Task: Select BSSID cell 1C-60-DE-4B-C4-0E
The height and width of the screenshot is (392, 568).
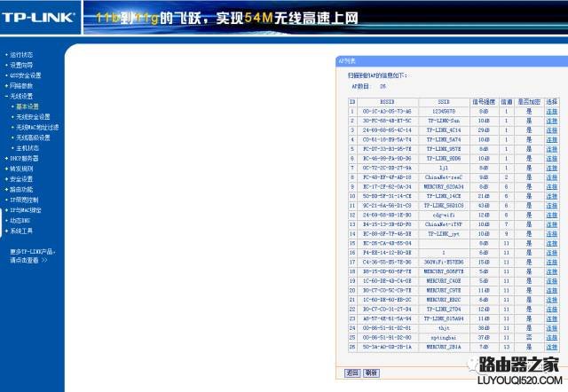Action: point(387,281)
